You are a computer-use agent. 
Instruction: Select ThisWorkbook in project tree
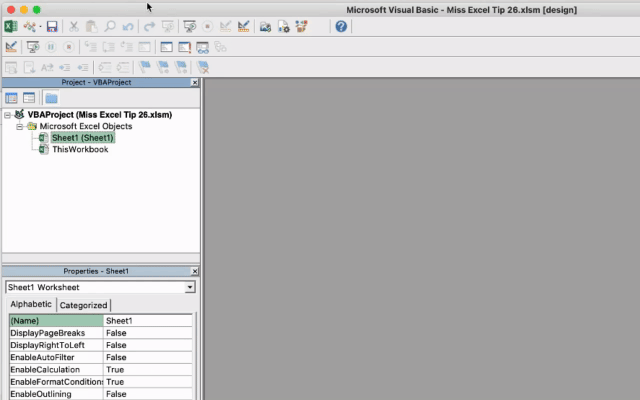[80, 149]
